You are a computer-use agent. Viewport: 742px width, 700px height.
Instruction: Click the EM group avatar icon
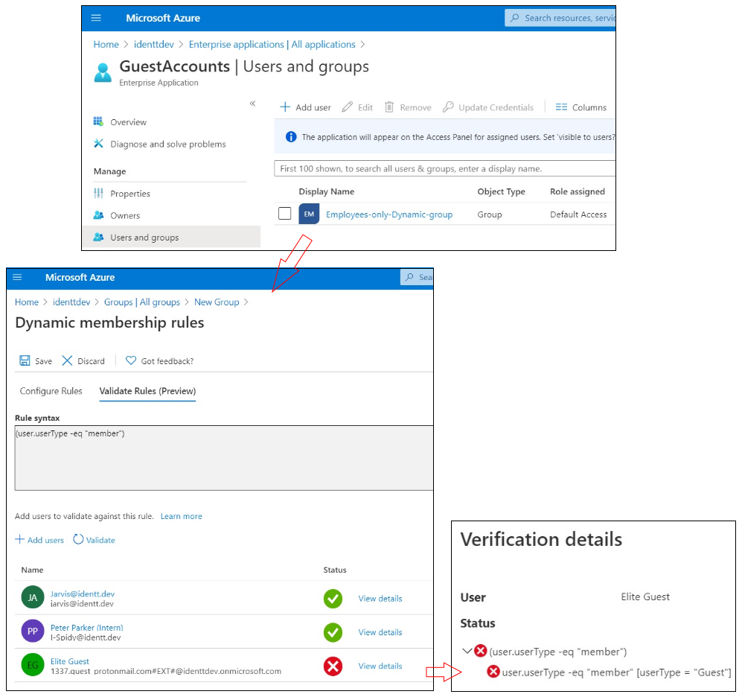[x=309, y=214]
